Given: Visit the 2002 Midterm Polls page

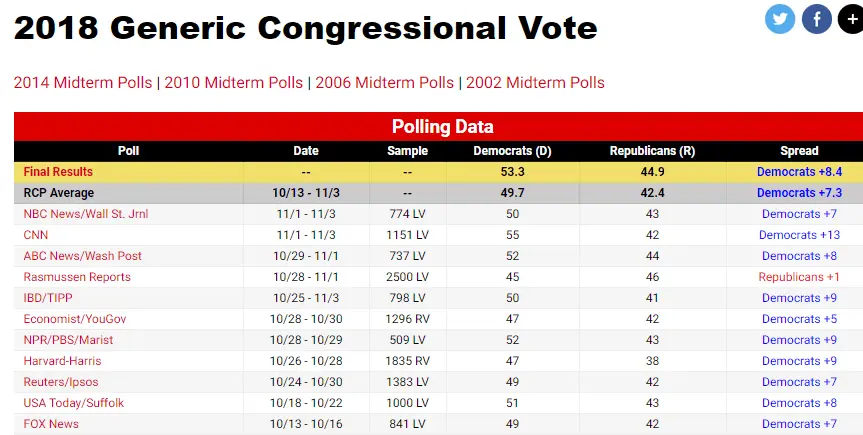Looking at the screenshot, I should pyautogui.click(x=535, y=83).
